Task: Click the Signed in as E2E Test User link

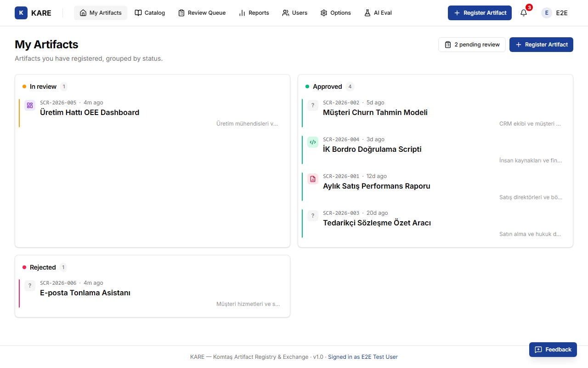Action: (x=363, y=357)
